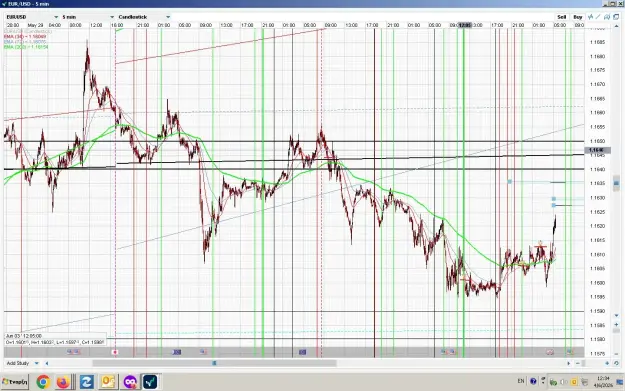Click vertical zoom in plus on price axis
The height and width of the screenshot is (391, 625).
tap(616, 324)
